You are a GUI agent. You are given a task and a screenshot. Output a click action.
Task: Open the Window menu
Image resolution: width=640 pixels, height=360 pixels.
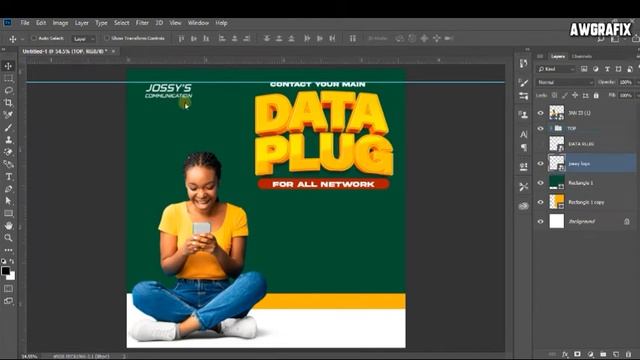coord(198,23)
